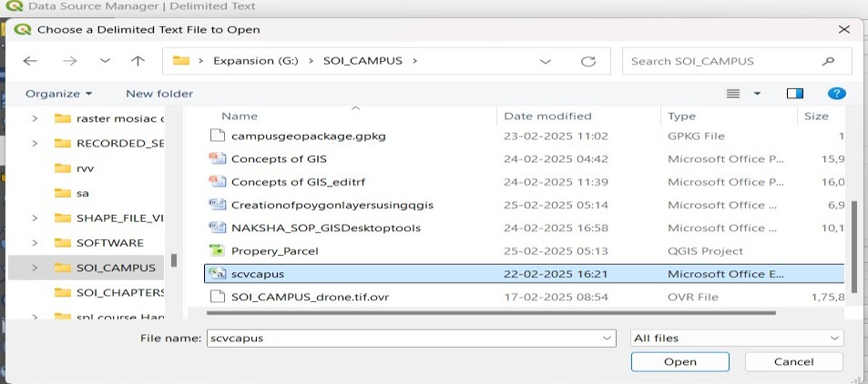Viewport: 868px width, 384px height.
Task: Open the Organize menu
Action: [x=58, y=94]
